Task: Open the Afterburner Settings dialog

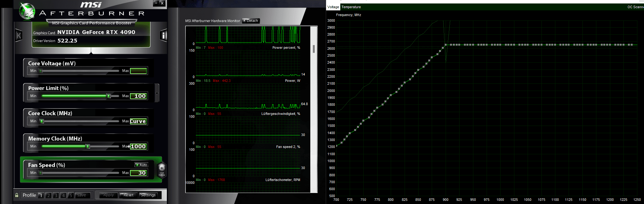Action: (x=148, y=195)
